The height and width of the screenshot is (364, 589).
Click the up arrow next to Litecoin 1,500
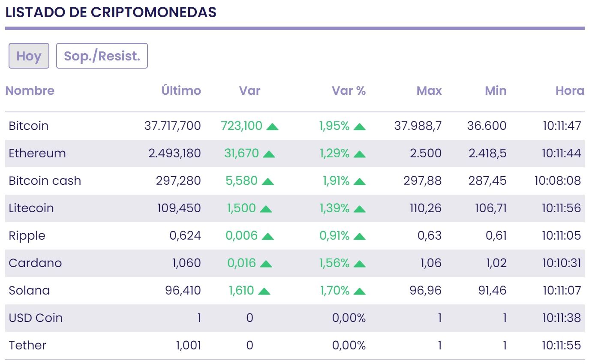point(266,209)
